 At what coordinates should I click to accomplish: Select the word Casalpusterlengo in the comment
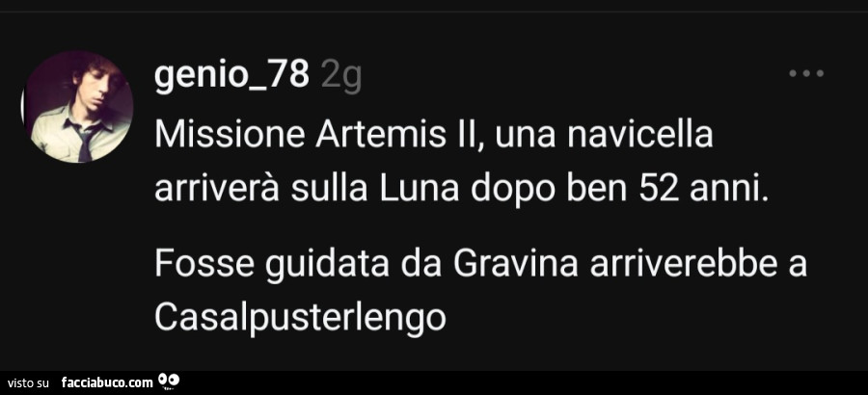pyautogui.click(x=300, y=318)
